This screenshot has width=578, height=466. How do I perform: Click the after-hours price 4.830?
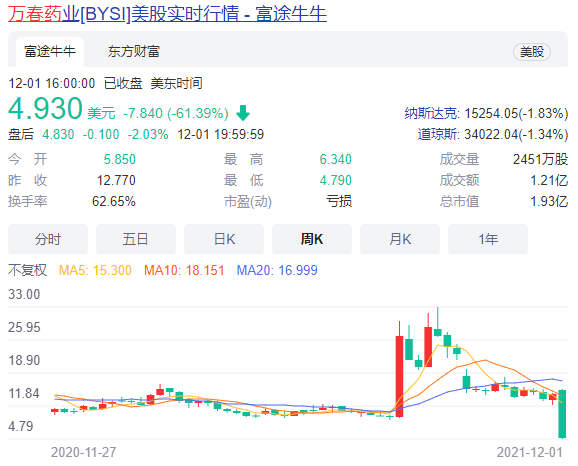tap(58, 134)
